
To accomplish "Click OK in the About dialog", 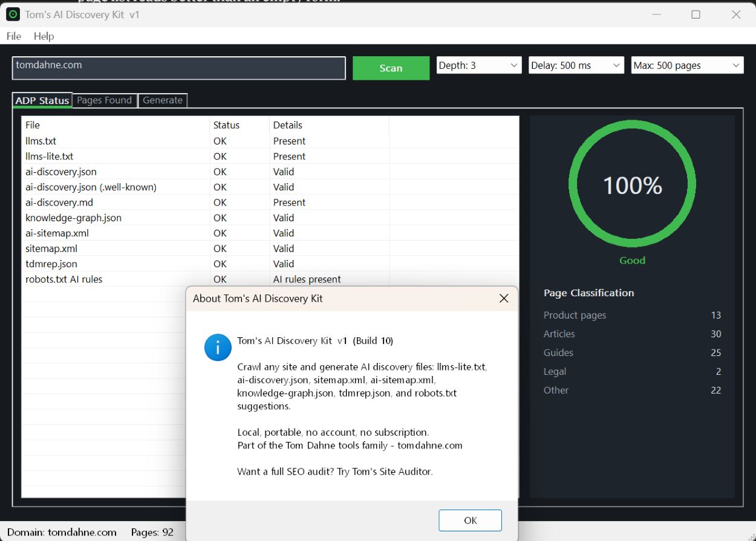I will coord(470,520).
